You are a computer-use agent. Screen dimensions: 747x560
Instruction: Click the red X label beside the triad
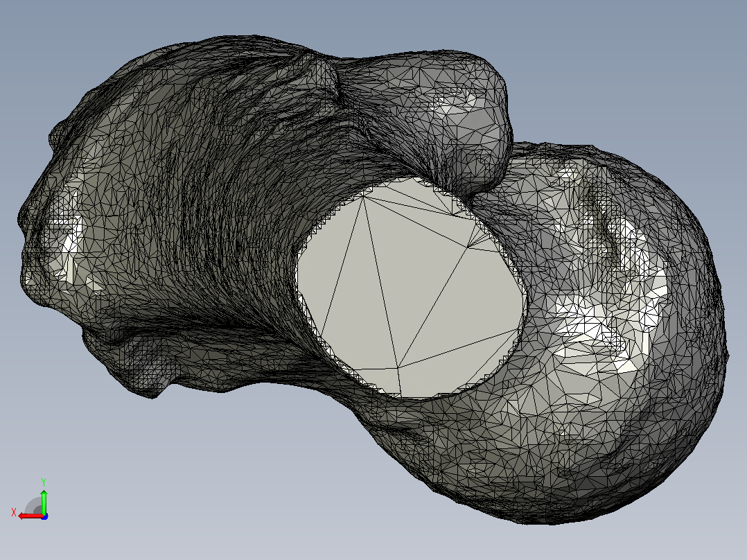(14, 513)
